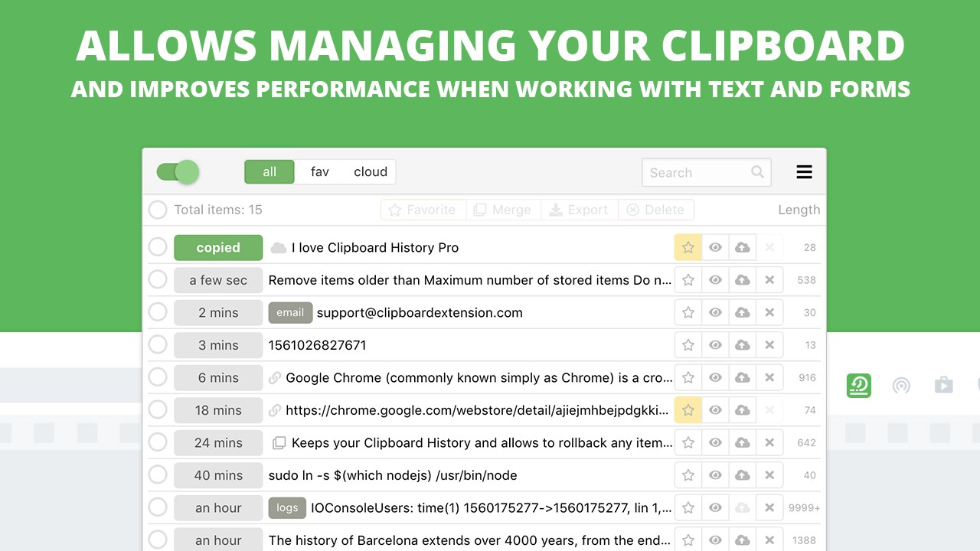Screen dimensions: 980x551
Task: Click the magnifier icon in Search
Action: (x=757, y=172)
